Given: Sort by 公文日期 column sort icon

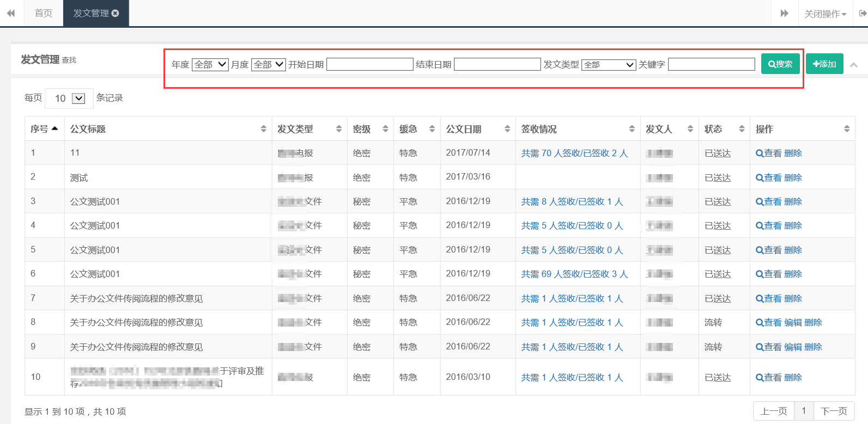Looking at the screenshot, I should point(507,129).
